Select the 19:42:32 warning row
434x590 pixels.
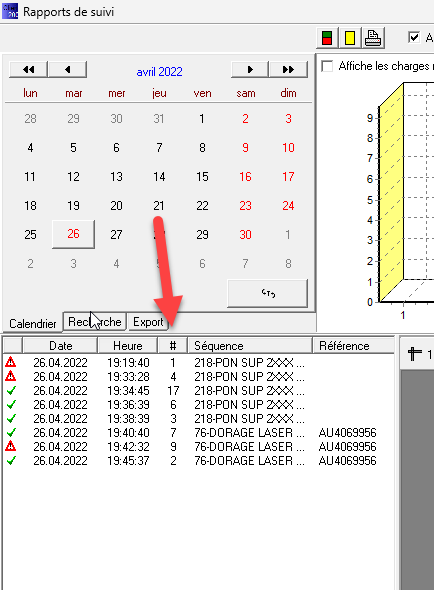[198, 447]
